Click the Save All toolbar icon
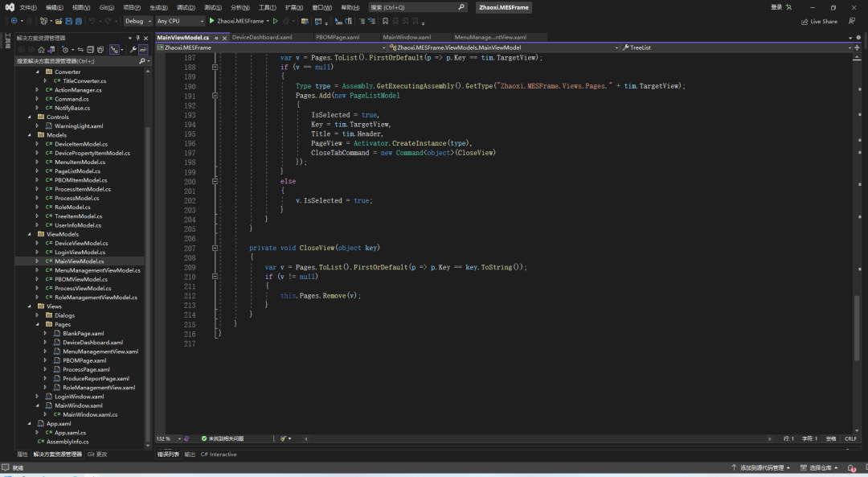The height and width of the screenshot is (477, 868). coord(77,21)
